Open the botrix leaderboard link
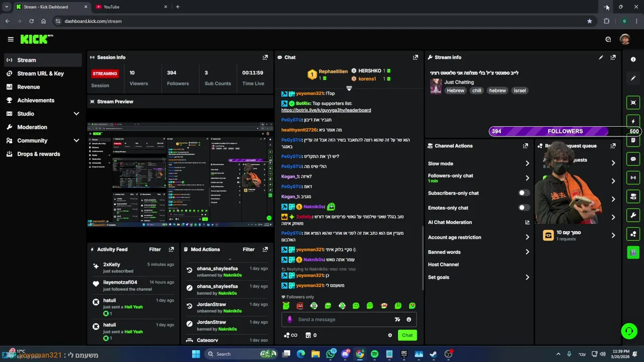This screenshot has width=644, height=362. coord(326,110)
